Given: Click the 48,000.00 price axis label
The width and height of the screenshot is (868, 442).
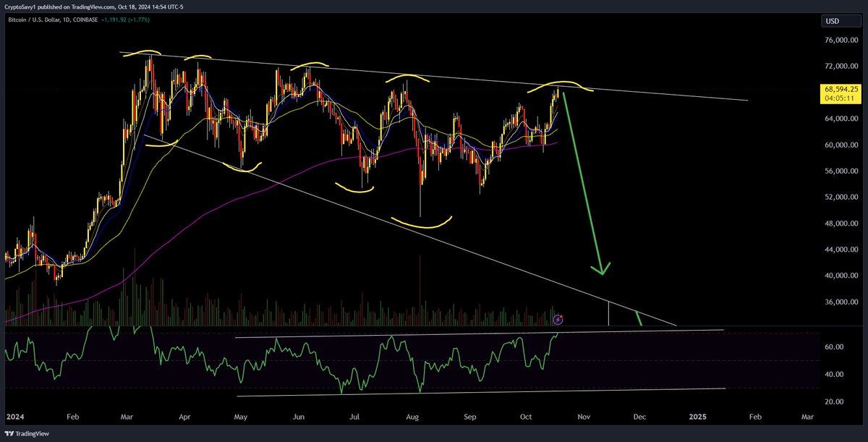Looking at the screenshot, I should tap(841, 224).
